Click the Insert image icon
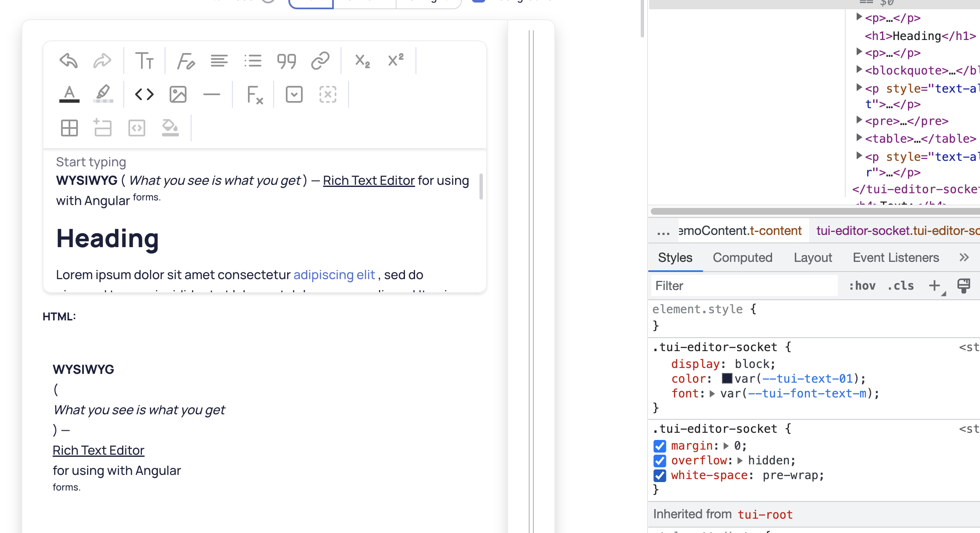The image size is (980, 533). [178, 94]
